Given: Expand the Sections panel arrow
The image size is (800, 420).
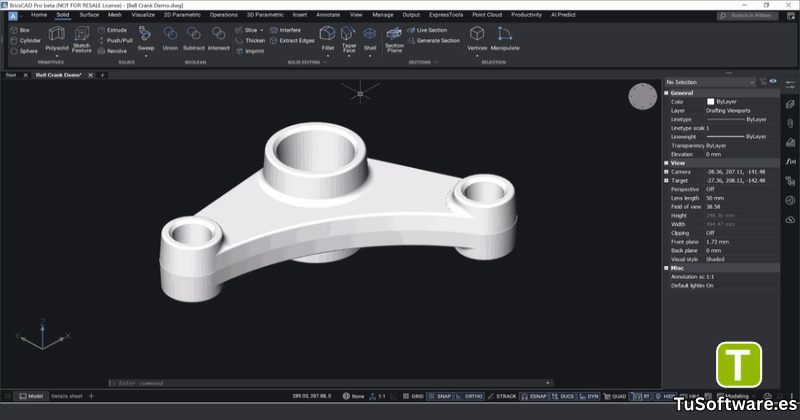Looking at the screenshot, I should pyautogui.click(x=435, y=62).
